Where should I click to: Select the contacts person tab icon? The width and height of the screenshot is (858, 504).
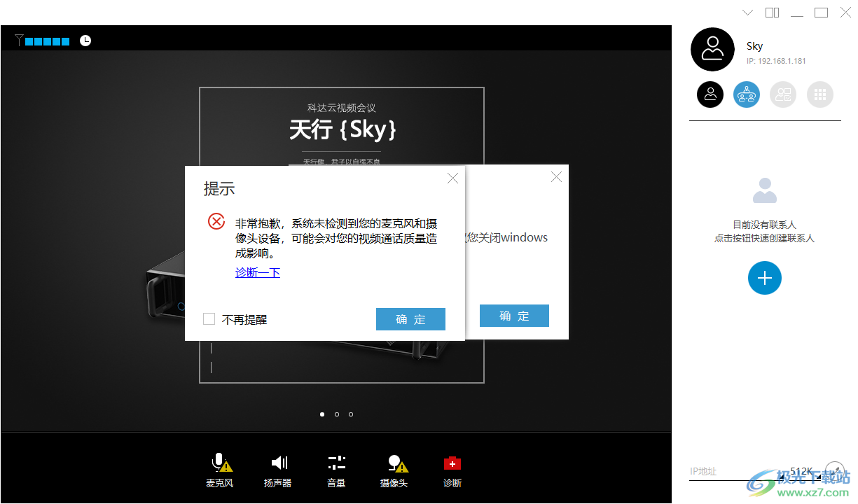[x=710, y=94]
